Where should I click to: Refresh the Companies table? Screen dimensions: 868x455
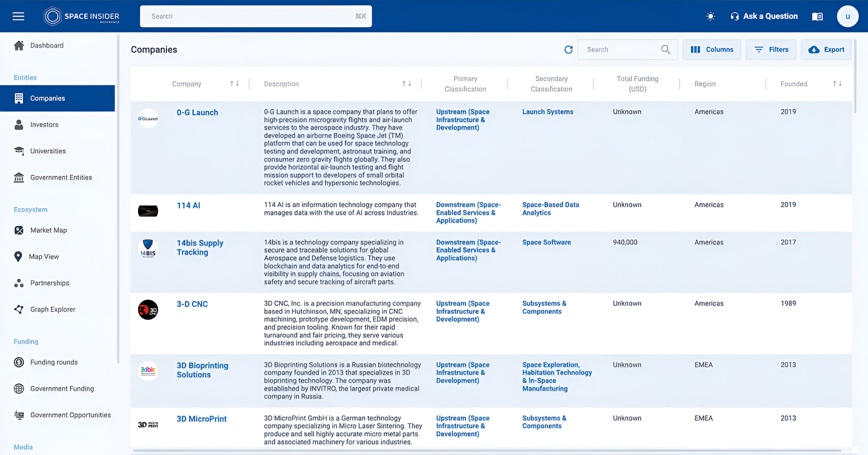coord(568,50)
